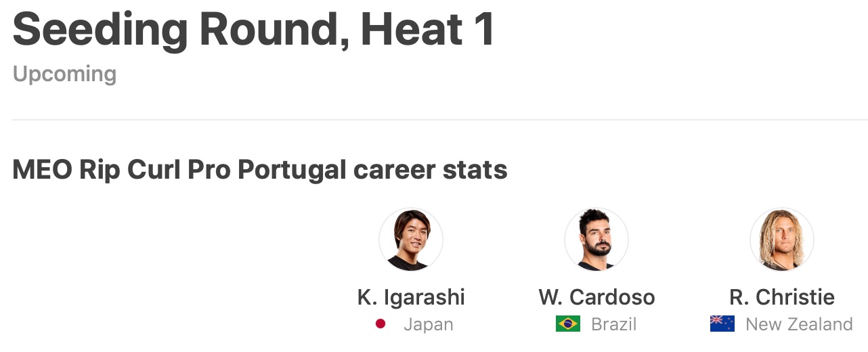868x352 pixels.
Task: Click the MEO Rip Curl Pro text
Action: coord(121,171)
